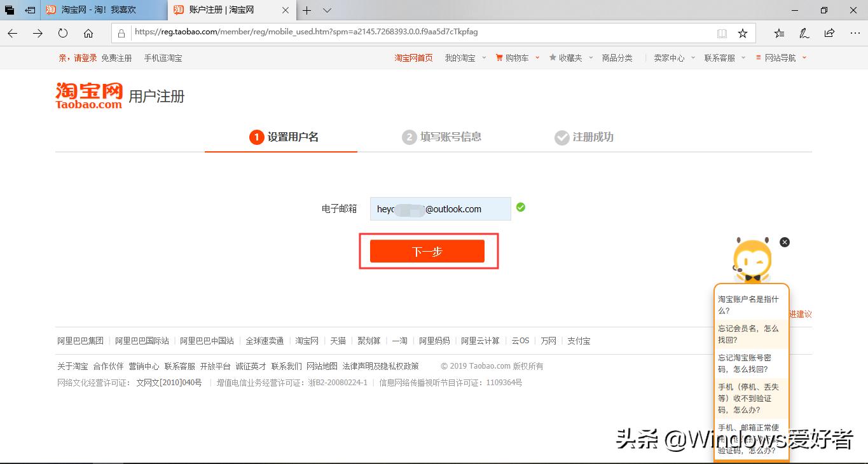The image size is (868, 464).
Task: Click the Taobao.com logo
Action: [88, 95]
